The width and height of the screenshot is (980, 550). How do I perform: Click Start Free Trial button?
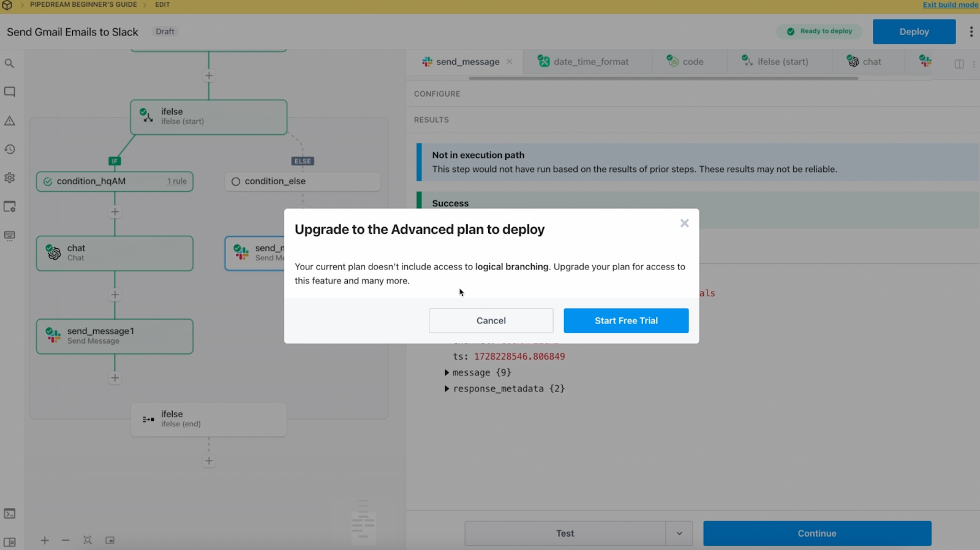click(626, 320)
